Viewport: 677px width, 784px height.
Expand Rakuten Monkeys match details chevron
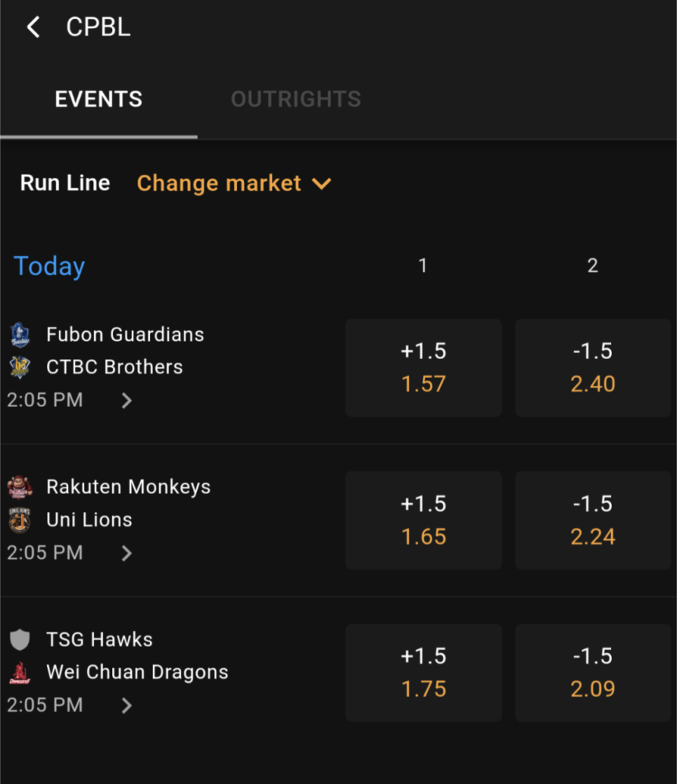point(126,553)
